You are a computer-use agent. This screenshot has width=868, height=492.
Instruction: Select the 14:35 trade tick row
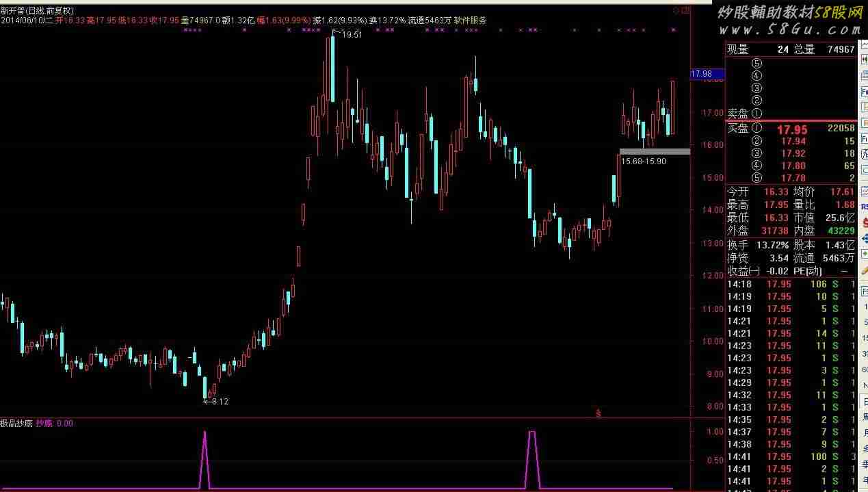point(790,419)
